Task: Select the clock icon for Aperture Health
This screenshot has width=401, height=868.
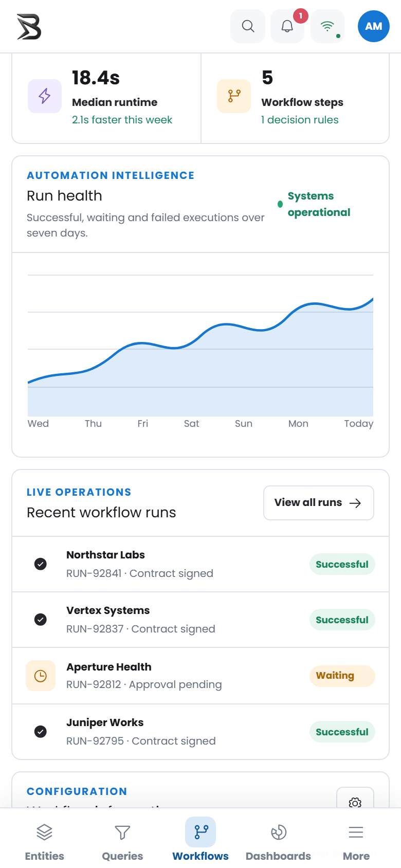Action: click(41, 676)
